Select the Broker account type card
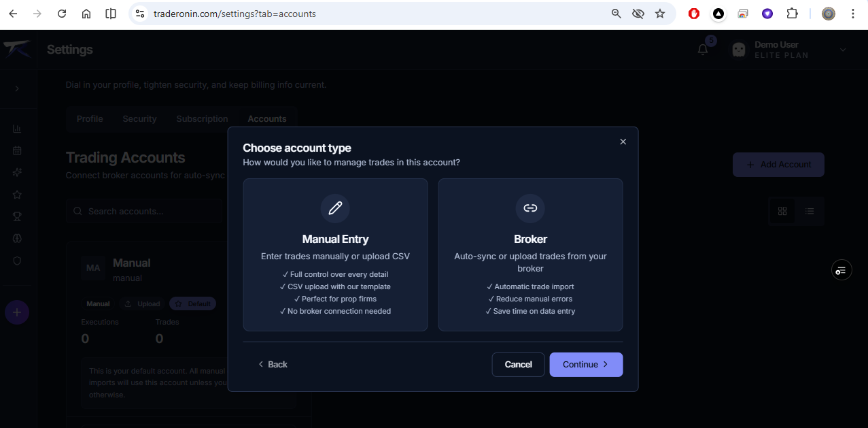This screenshot has width=868, height=428. [530, 254]
